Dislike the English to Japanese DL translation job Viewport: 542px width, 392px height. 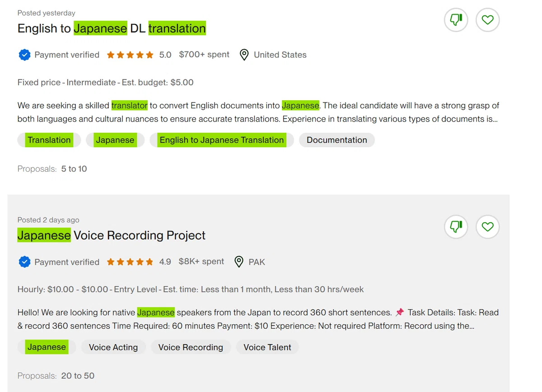coord(456,20)
